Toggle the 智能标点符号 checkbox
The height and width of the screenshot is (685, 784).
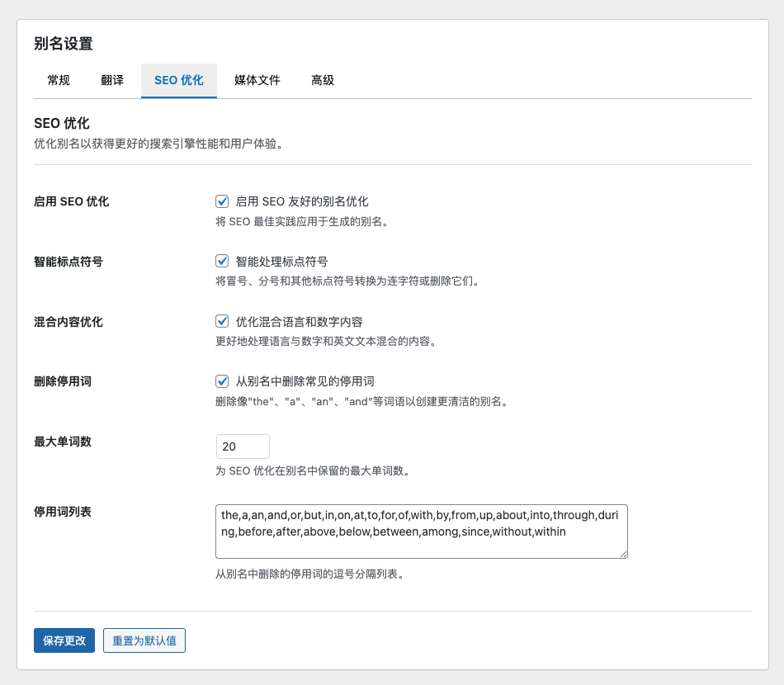(222, 262)
